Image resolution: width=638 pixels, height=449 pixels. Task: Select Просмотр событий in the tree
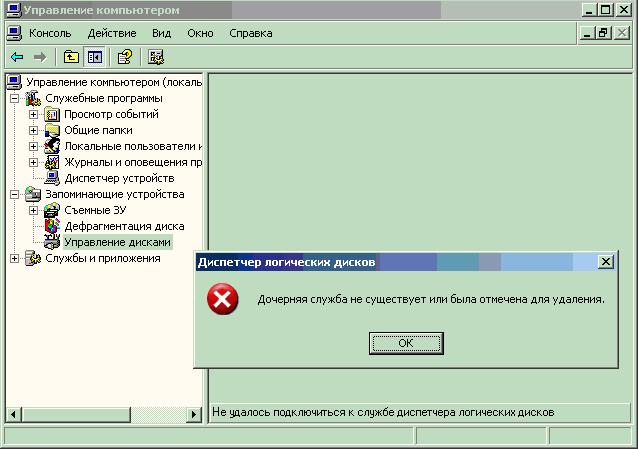[111, 114]
